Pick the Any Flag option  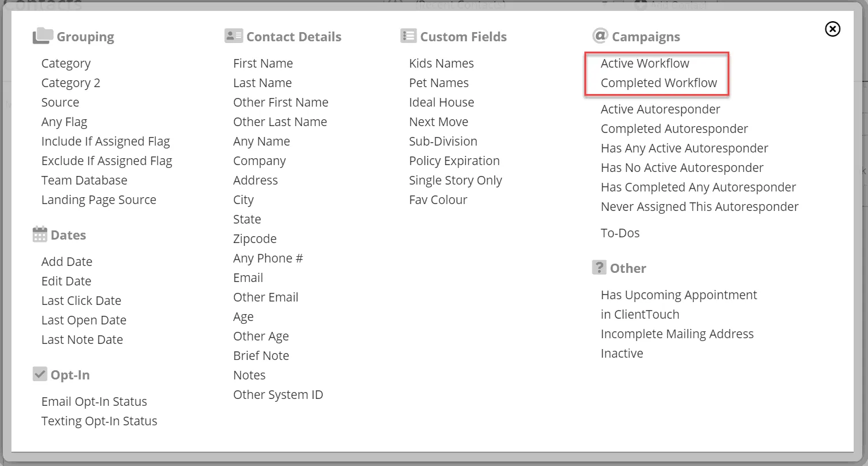pos(64,122)
